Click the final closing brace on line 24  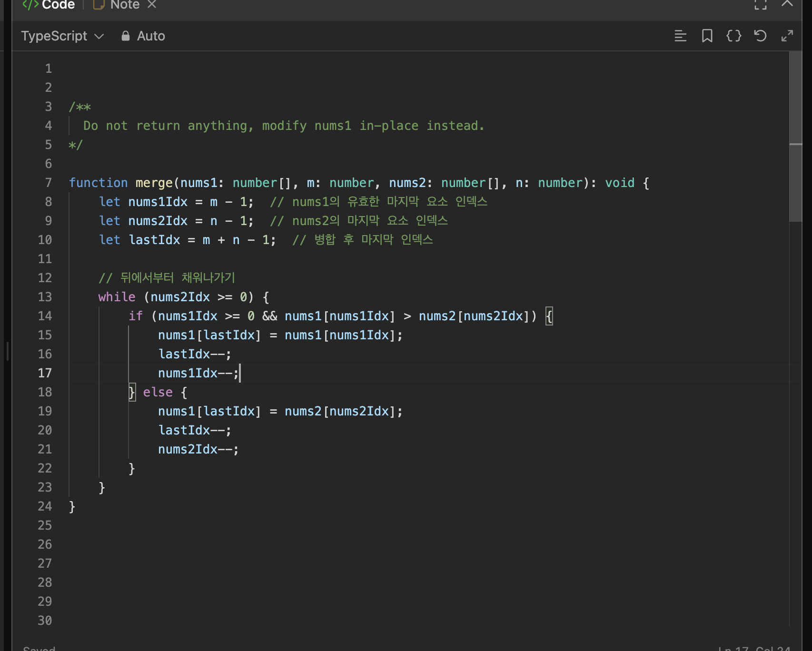(72, 507)
